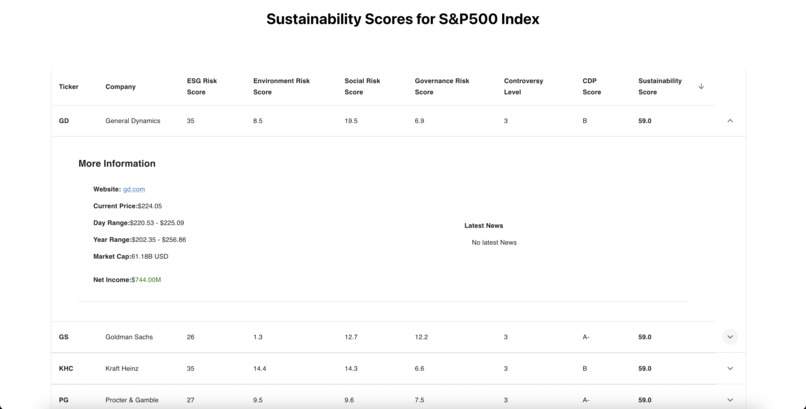
Task: Click the No latest News text
Action: point(494,243)
